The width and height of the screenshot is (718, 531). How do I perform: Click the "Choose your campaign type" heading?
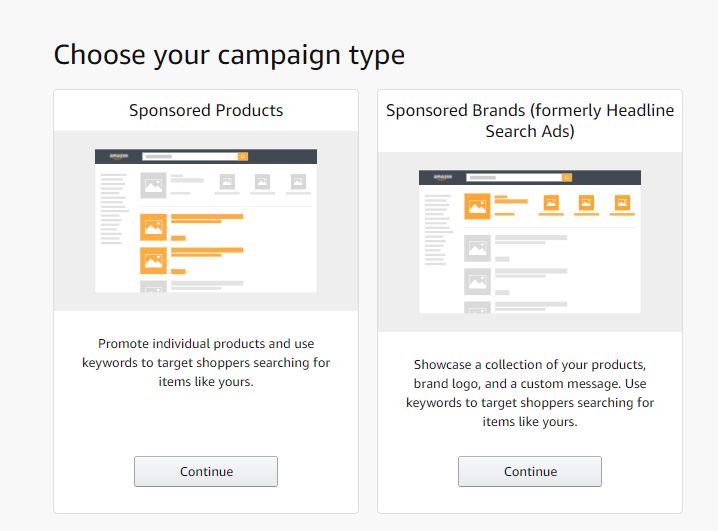pos(229,54)
